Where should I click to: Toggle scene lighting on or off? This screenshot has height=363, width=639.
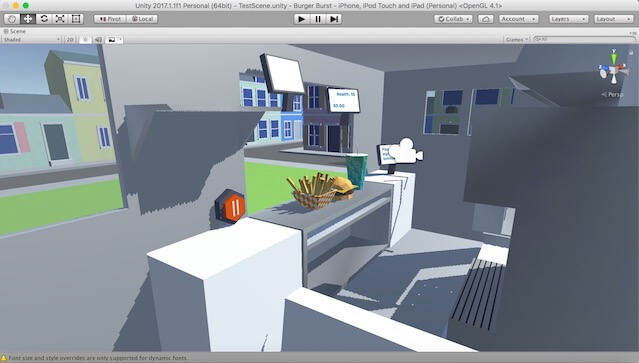pos(85,40)
